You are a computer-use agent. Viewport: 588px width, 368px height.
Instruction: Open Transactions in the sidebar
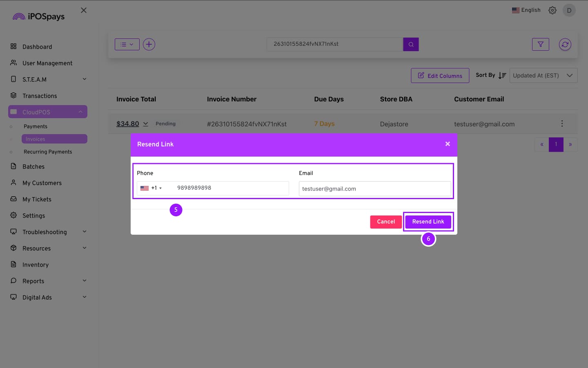click(x=40, y=96)
